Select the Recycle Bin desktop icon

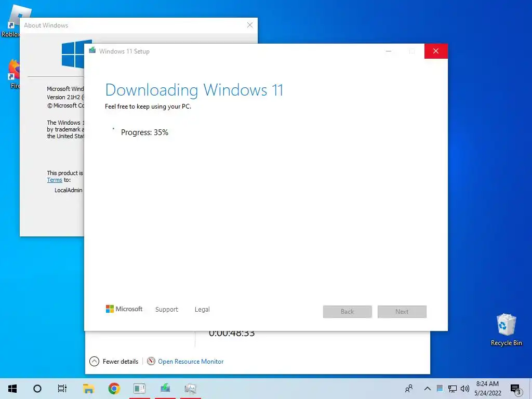506,330
